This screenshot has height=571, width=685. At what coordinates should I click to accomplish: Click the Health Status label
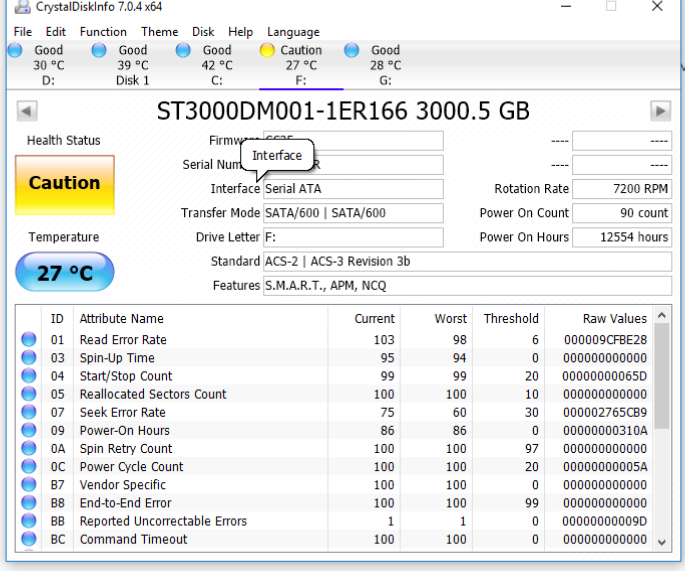pyautogui.click(x=64, y=140)
